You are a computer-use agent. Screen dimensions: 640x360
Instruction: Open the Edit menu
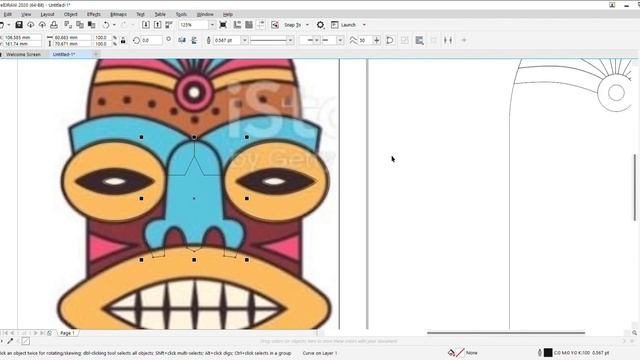coord(8,14)
